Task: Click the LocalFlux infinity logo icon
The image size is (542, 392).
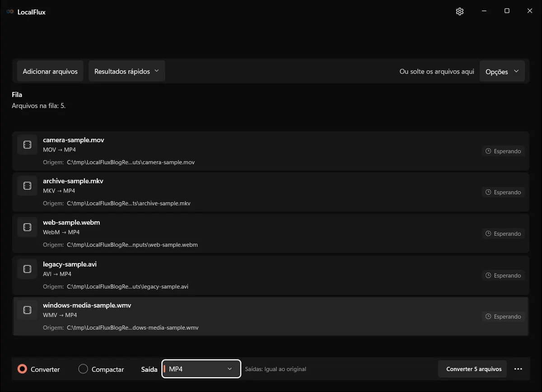Action: [x=10, y=12]
